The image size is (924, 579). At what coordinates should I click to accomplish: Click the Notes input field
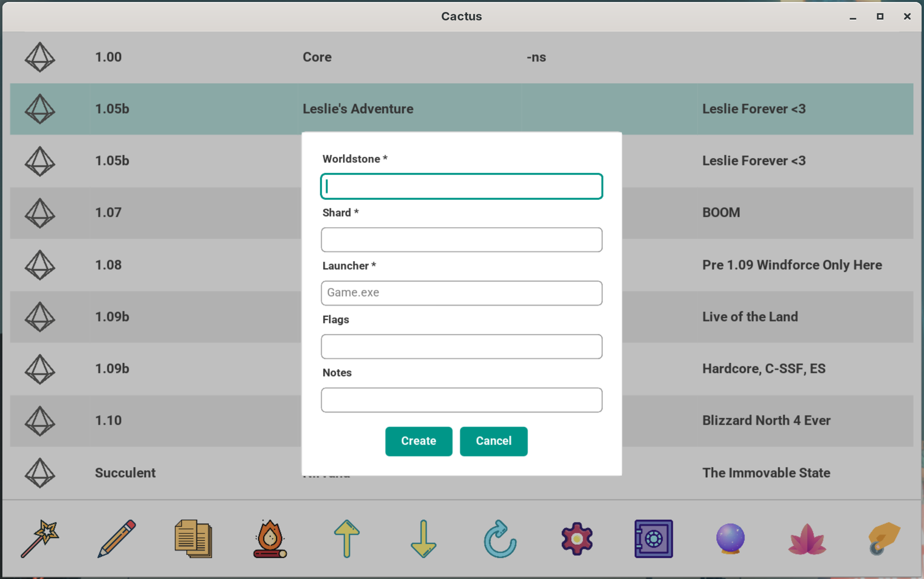462,400
